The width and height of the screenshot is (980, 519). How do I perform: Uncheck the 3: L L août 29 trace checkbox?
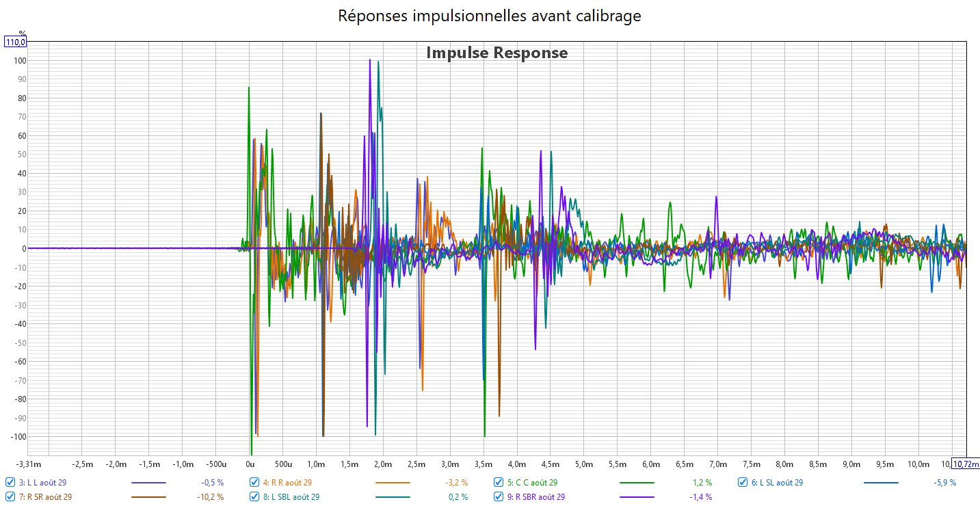[x=10, y=482]
